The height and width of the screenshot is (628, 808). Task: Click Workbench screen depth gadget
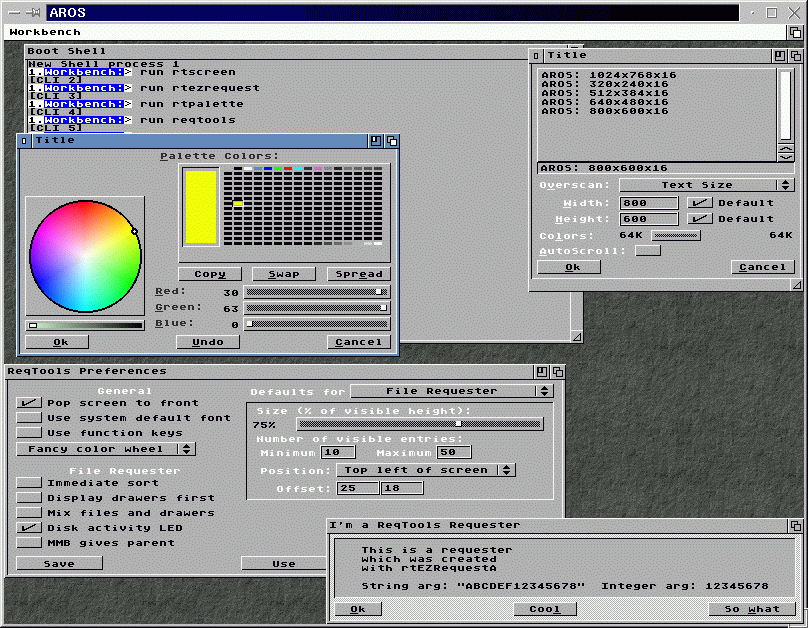[795, 32]
